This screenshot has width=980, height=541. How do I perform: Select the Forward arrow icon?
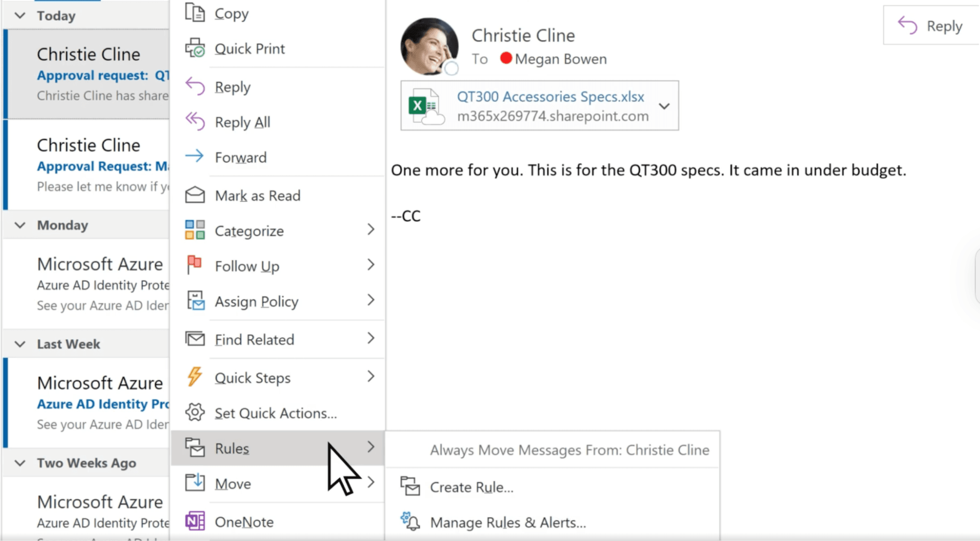coord(195,156)
